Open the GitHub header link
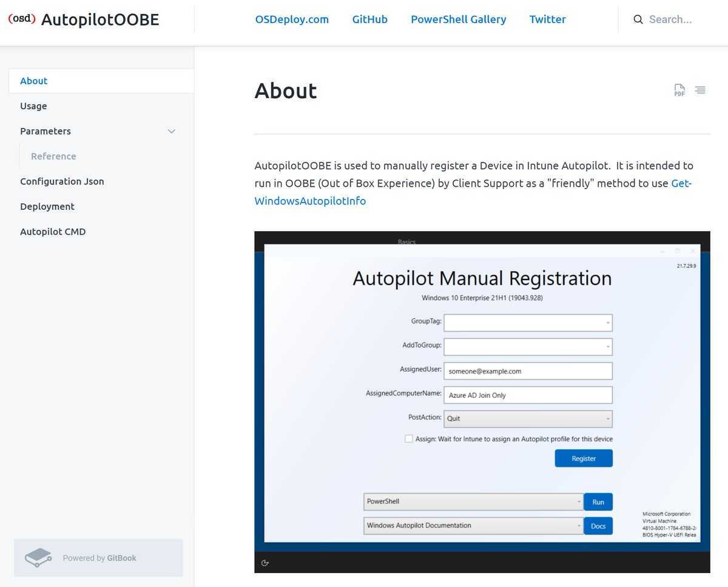 [x=369, y=19]
